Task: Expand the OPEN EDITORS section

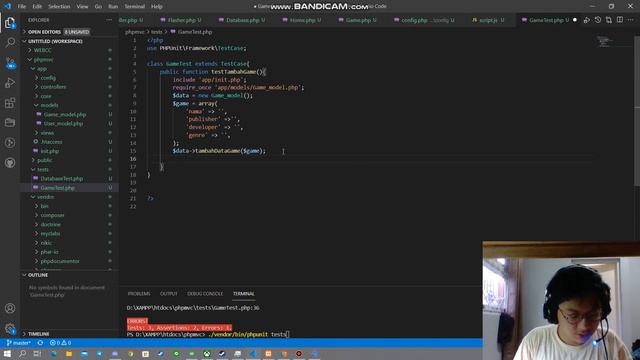Action: coord(70,32)
